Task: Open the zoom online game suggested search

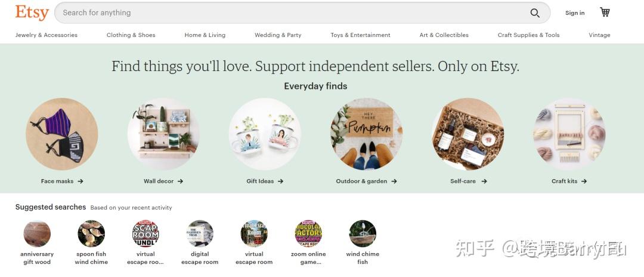Action: (308, 234)
